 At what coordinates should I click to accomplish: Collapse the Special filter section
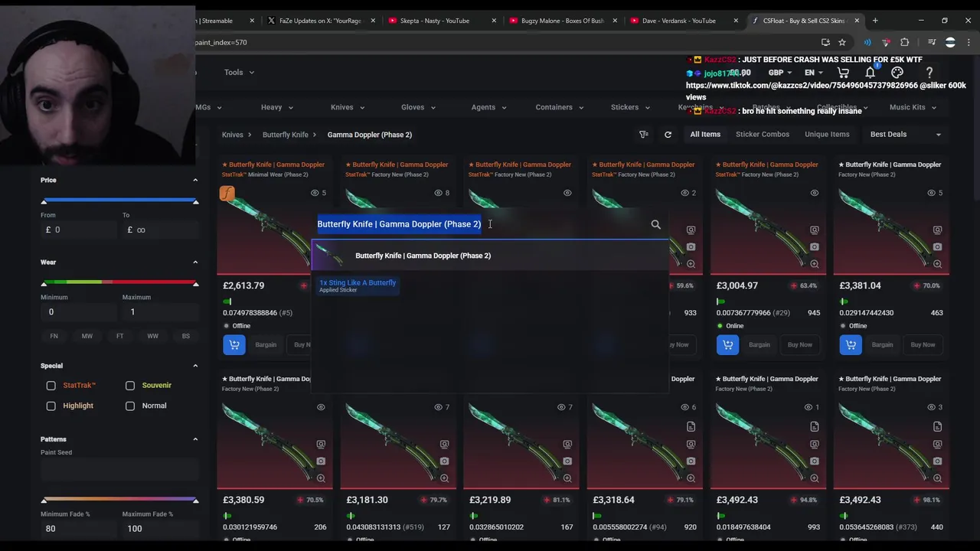point(195,366)
